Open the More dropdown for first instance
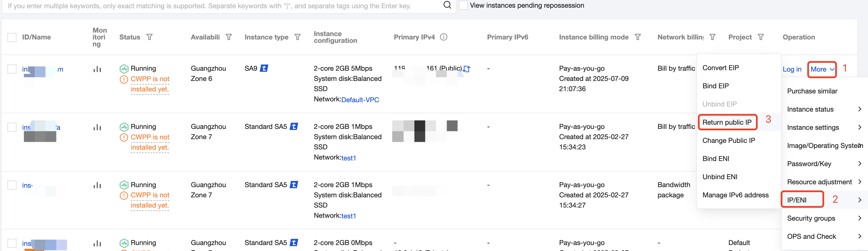This screenshot has width=868, height=251. 822,69
